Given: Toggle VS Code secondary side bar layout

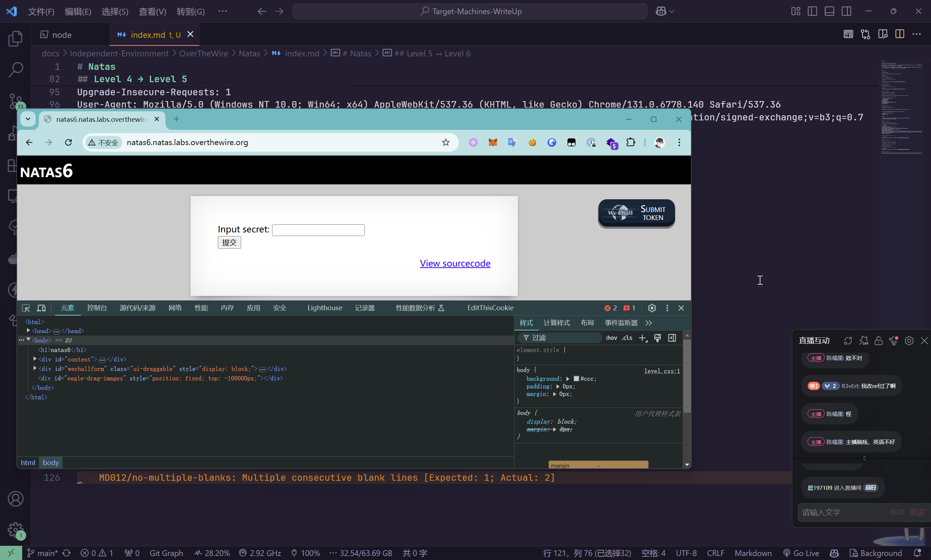Looking at the screenshot, I should [846, 11].
